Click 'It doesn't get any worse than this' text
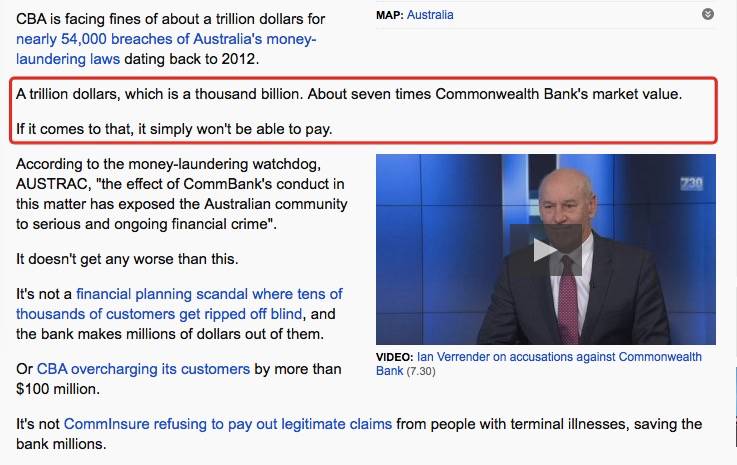Screen dimensions: 737x465 (127, 259)
